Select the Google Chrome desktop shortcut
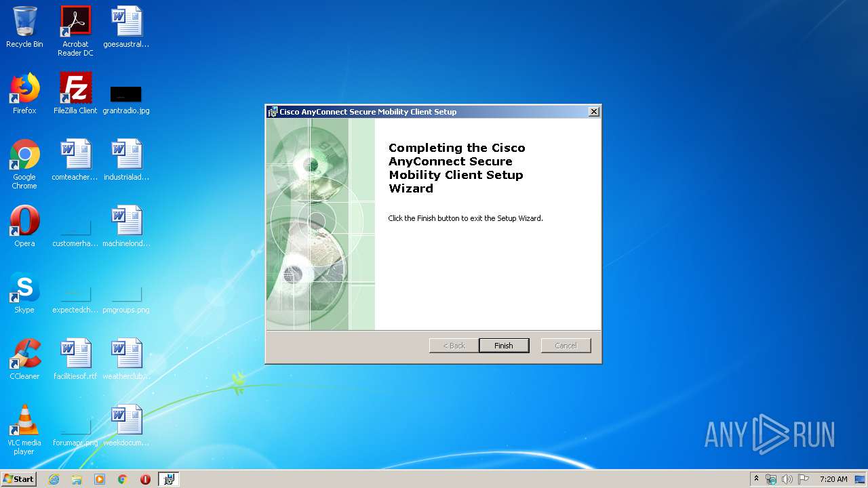This screenshot has height=488, width=868. point(24,164)
